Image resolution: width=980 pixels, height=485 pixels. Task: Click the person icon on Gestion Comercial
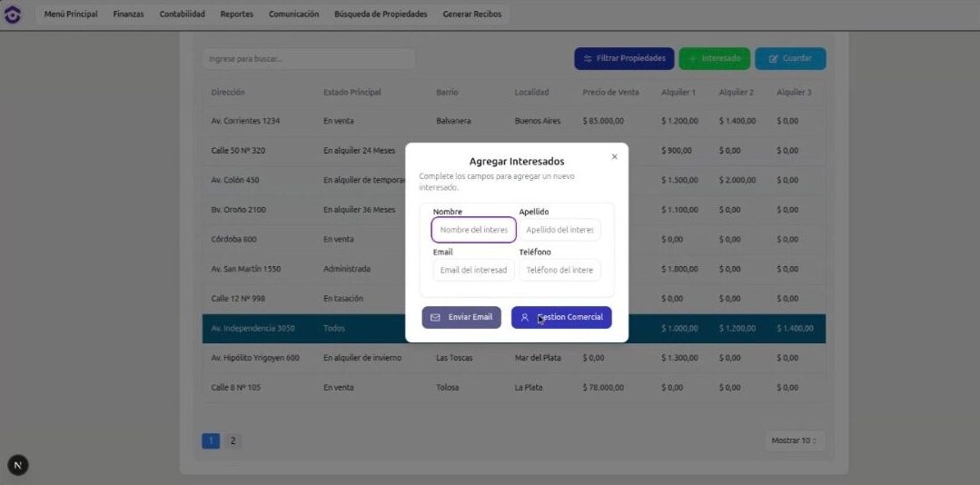pos(525,318)
